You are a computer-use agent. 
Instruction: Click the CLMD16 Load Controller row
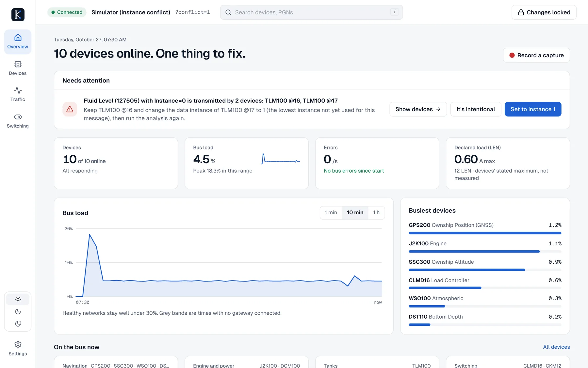point(485,283)
